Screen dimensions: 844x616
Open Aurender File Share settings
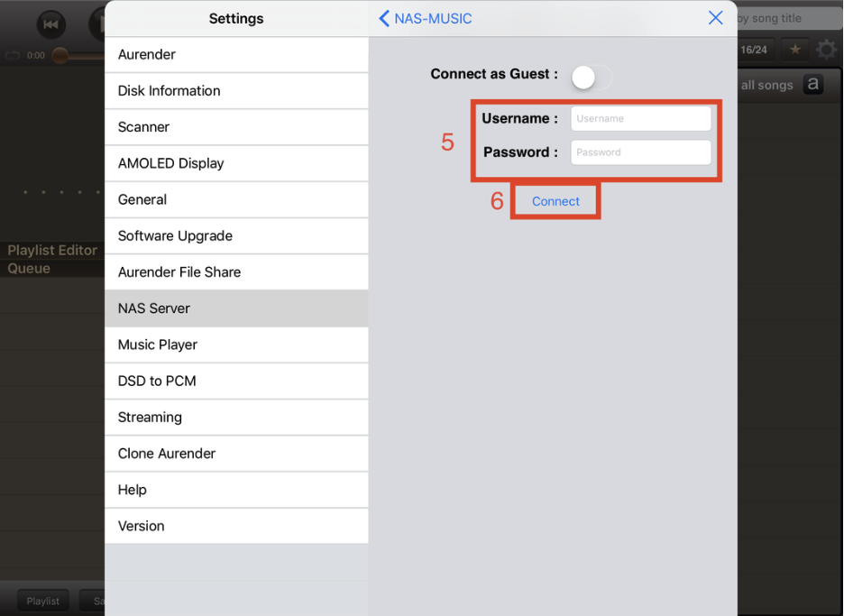236,272
